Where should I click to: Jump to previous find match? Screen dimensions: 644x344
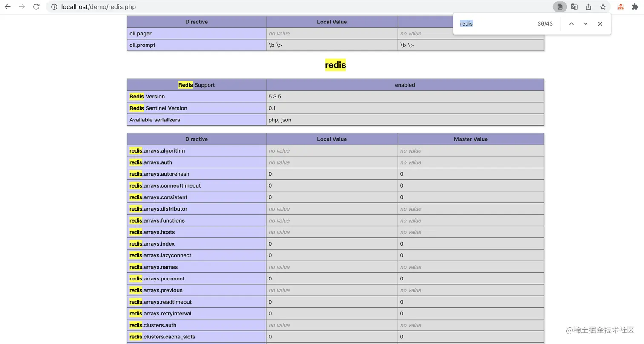pyautogui.click(x=572, y=24)
